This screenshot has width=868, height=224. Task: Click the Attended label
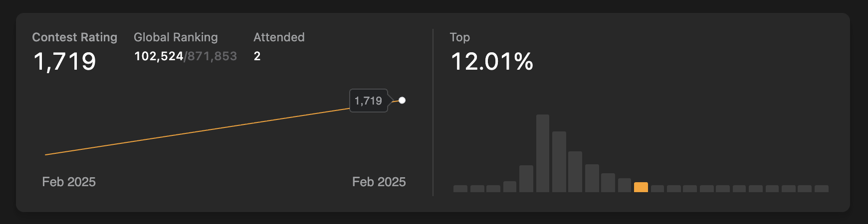pyautogui.click(x=279, y=37)
